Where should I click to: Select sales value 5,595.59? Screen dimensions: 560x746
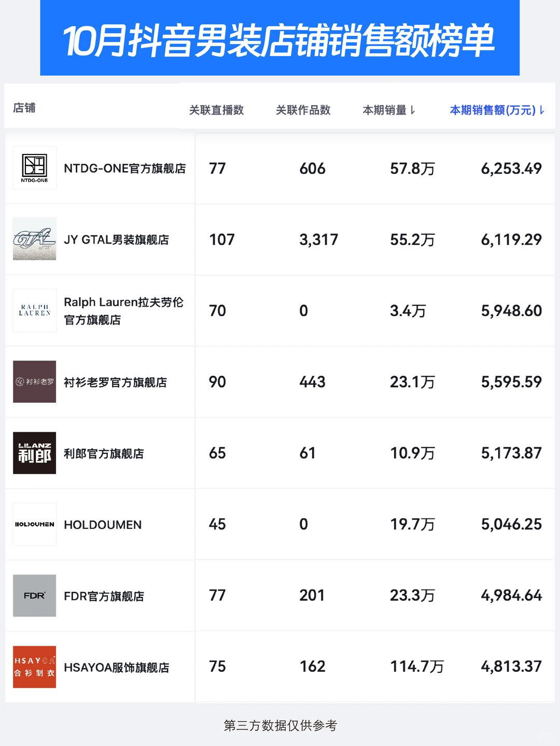(511, 382)
